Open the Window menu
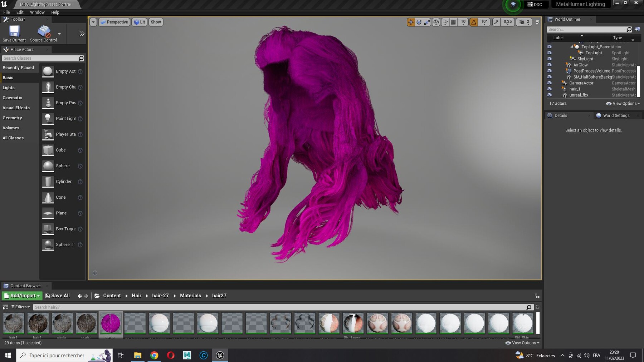The width and height of the screenshot is (644, 362). click(37, 12)
